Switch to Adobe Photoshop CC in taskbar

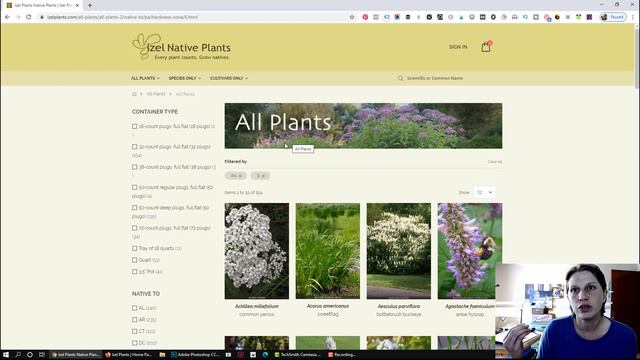(195, 355)
